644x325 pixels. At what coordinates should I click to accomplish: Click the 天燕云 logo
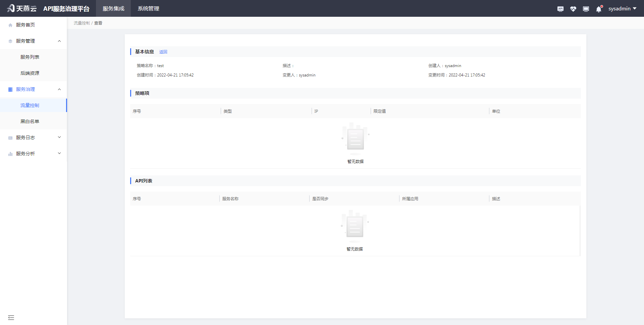22,8
